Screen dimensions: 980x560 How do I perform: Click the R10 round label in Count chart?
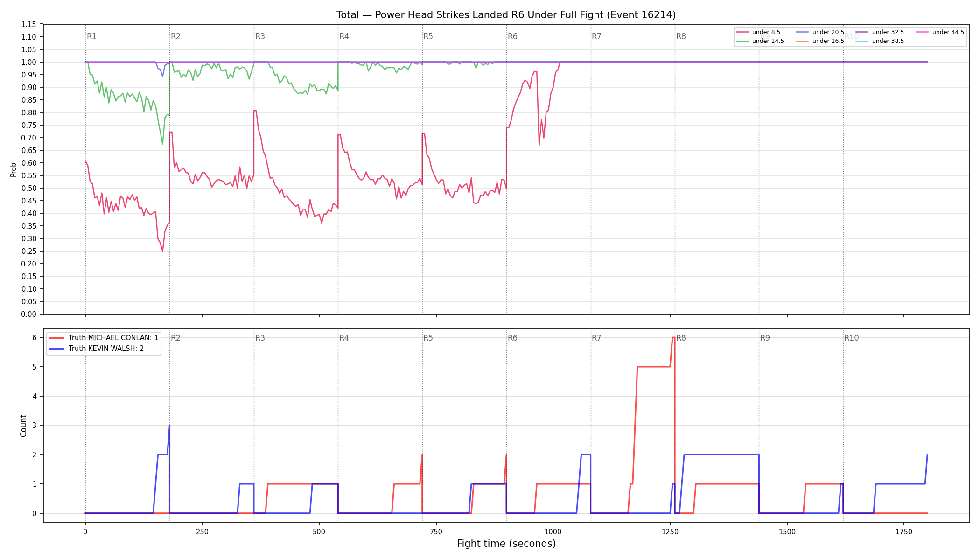[x=851, y=338]
